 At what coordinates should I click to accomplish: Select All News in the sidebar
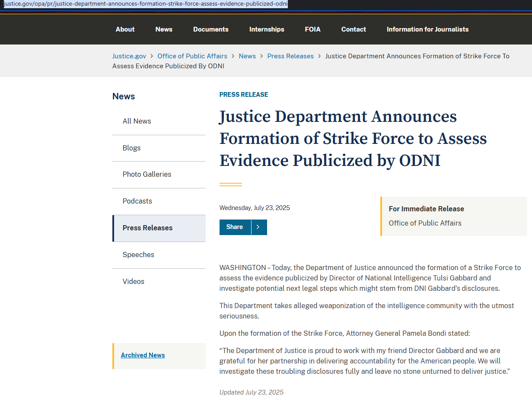point(159,121)
